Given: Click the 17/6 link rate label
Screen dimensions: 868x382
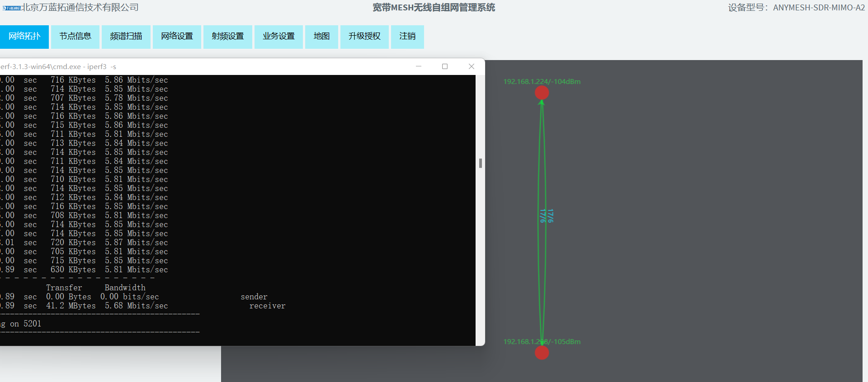Looking at the screenshot, I should click(546, 216).
